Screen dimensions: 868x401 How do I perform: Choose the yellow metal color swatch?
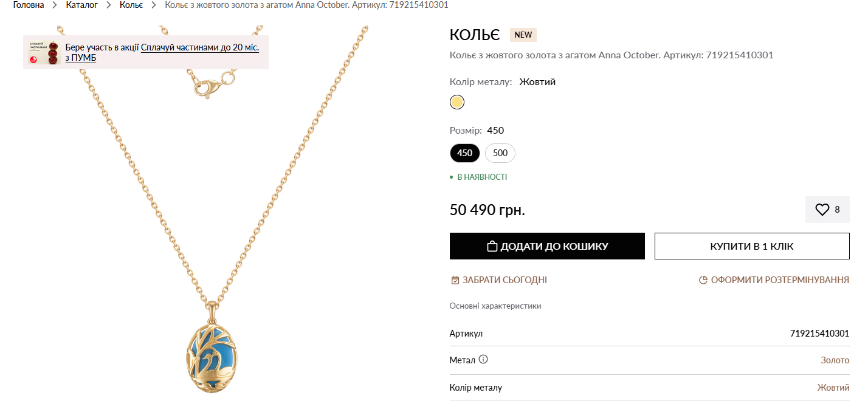pyautogui.click(x=457, y=102)
